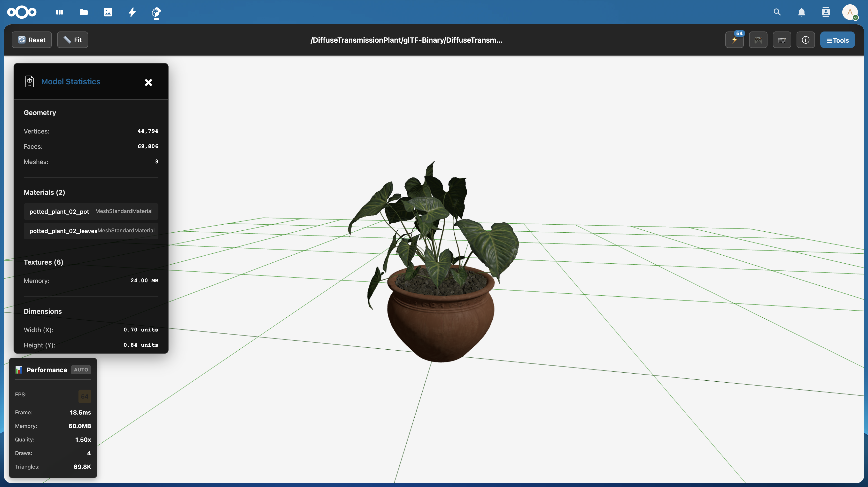The width and height of the screenshot is (868, 487).
Task: Toggle the lightning performance monitor button
Action: 734,40
